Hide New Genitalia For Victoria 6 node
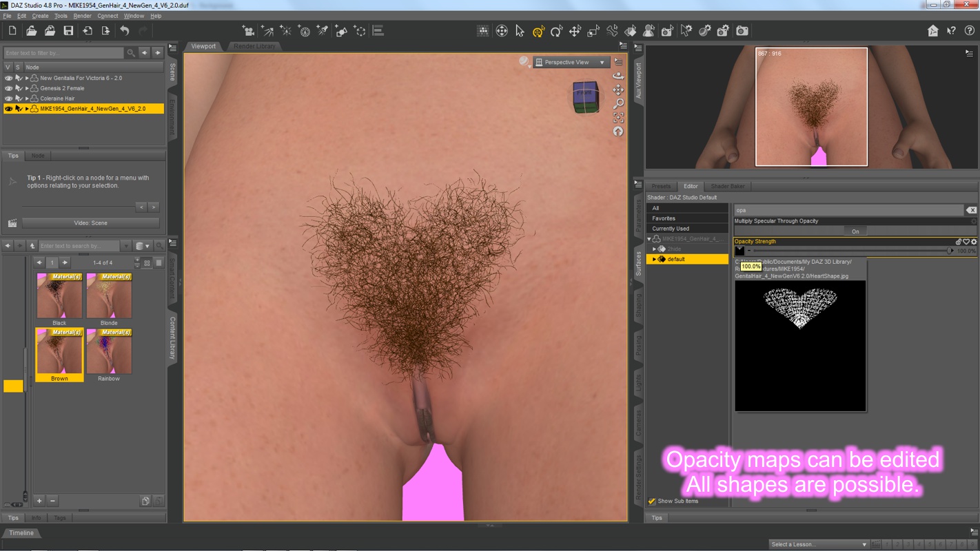Viewport: 980px width, 551px height. [8, 78]
